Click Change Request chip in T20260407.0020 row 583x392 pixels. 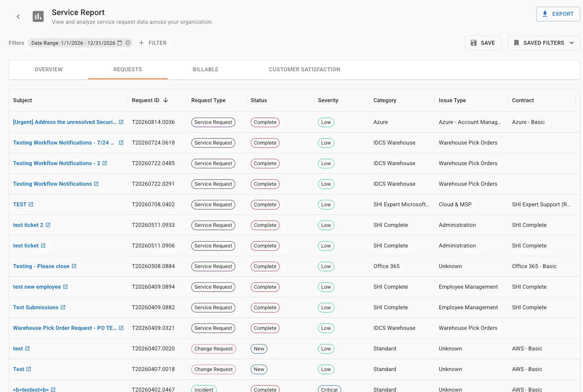pos(213,349)
